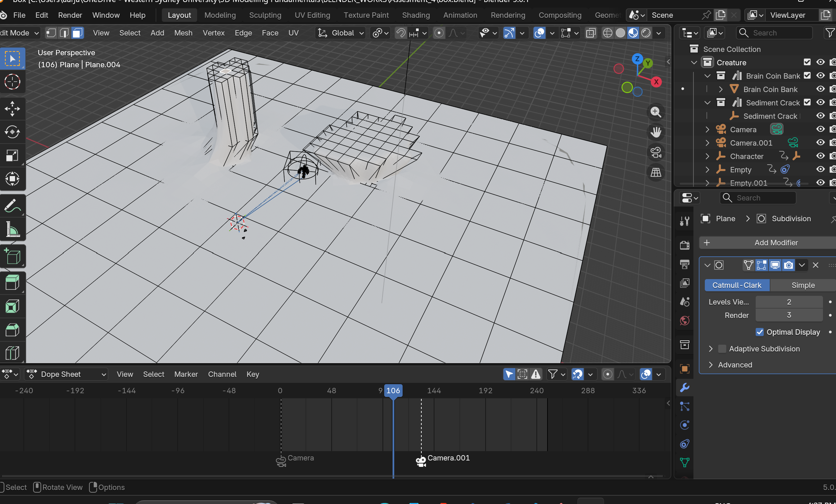
Task: Open the Mesh menu
Action: [183, 33]
